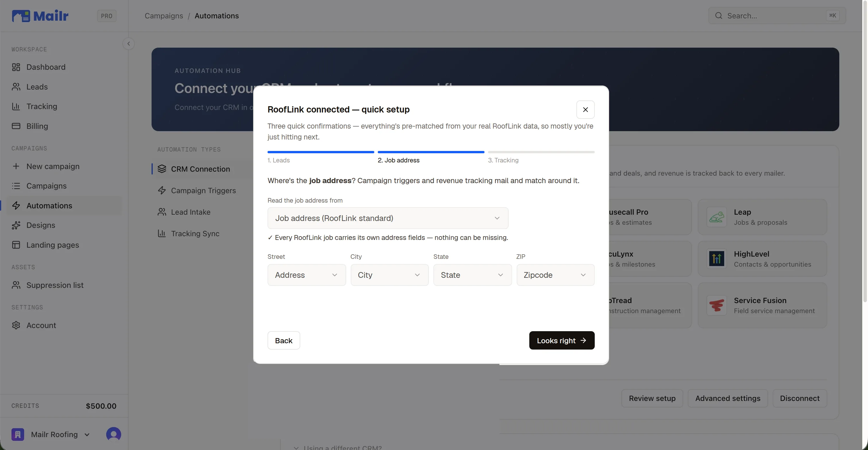The width and height of the screenshot is (868, 450).
Task: Click the plus icon for New campaign
Action: (16, 166)
